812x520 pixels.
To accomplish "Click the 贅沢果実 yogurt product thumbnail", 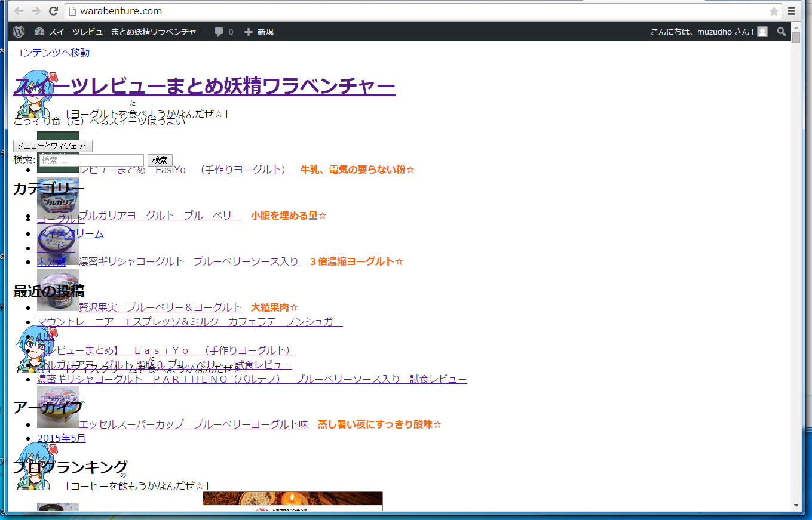I will (58, 290).
